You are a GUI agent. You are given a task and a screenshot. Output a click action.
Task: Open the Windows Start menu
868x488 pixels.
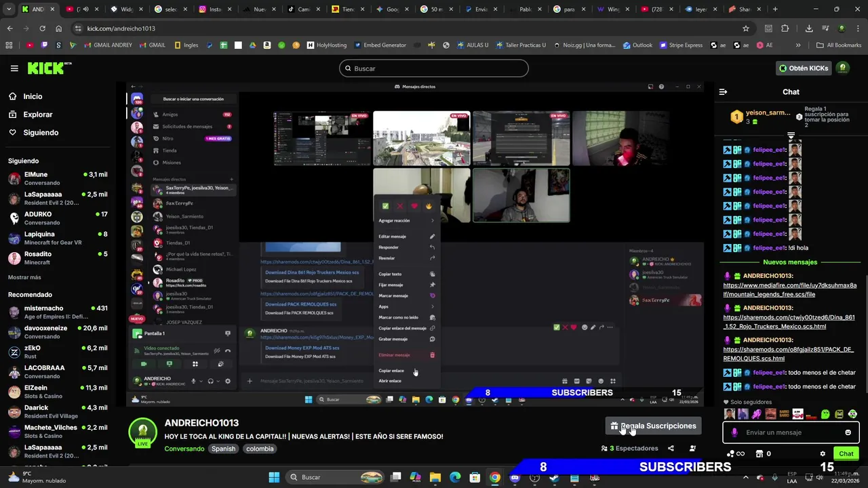[274, 477]
